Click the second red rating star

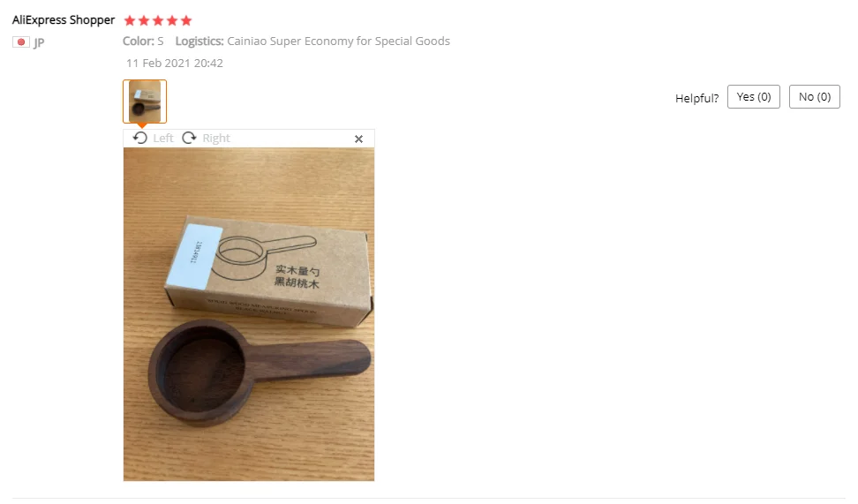pyautogui.click(x=144, y=21)
